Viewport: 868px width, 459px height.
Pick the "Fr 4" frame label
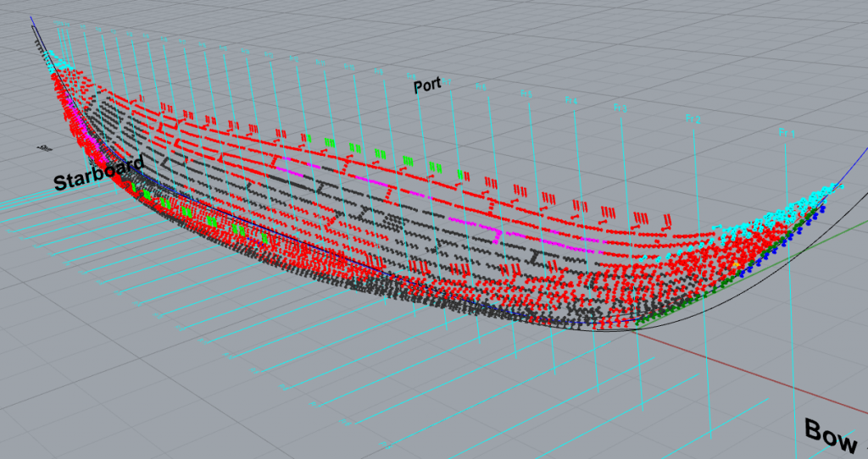[571, 101]
